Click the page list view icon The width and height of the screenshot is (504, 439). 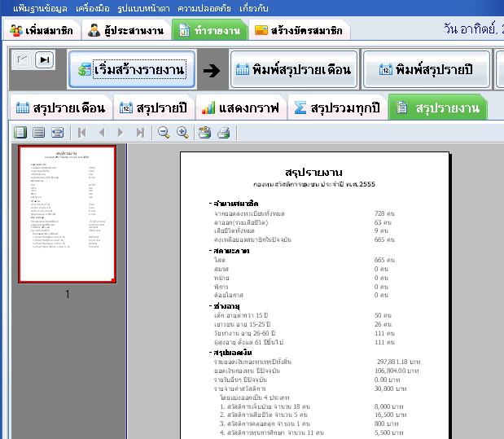click(39, 132)
